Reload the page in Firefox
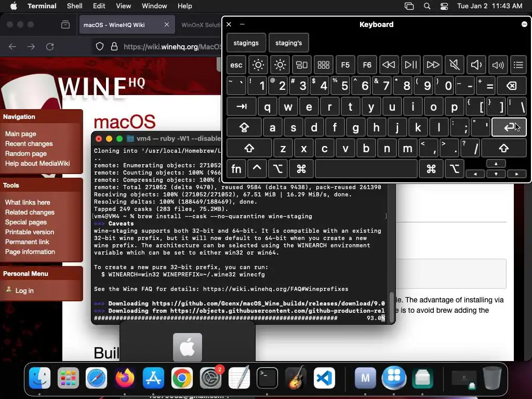 (x=50, y=46)
